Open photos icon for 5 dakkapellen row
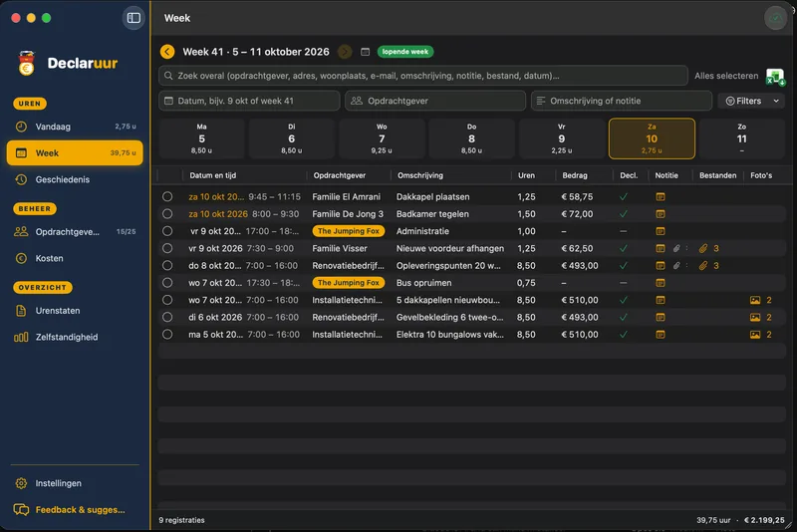Screen dimensions: 797x532 (x=755, y=300)
